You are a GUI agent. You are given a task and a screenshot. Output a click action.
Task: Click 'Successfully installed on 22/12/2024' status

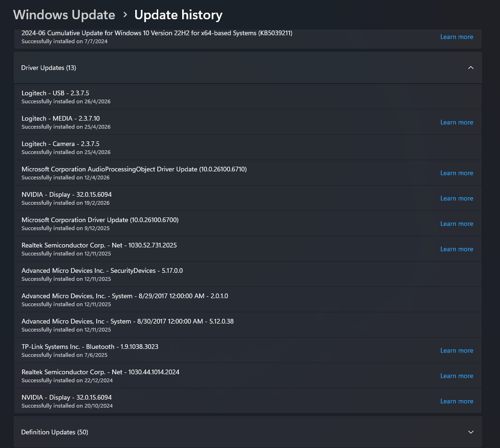point(67,380)
